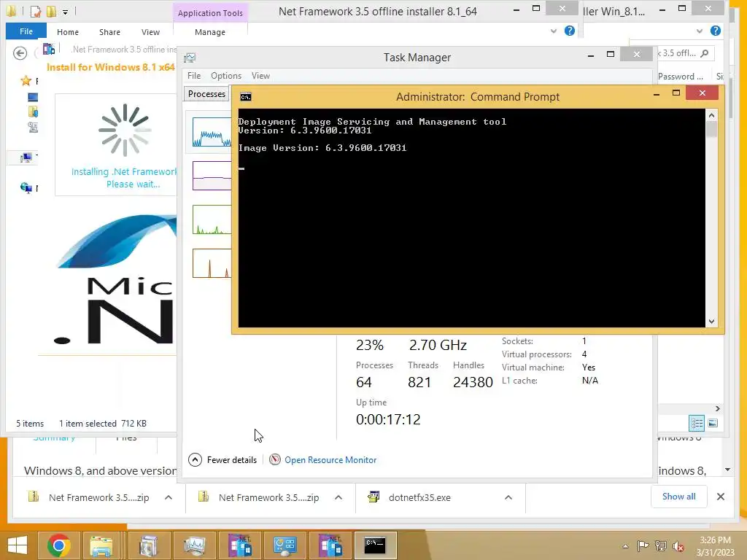Click the muted volume tray icon
The image size is (747, 560).
678,546
